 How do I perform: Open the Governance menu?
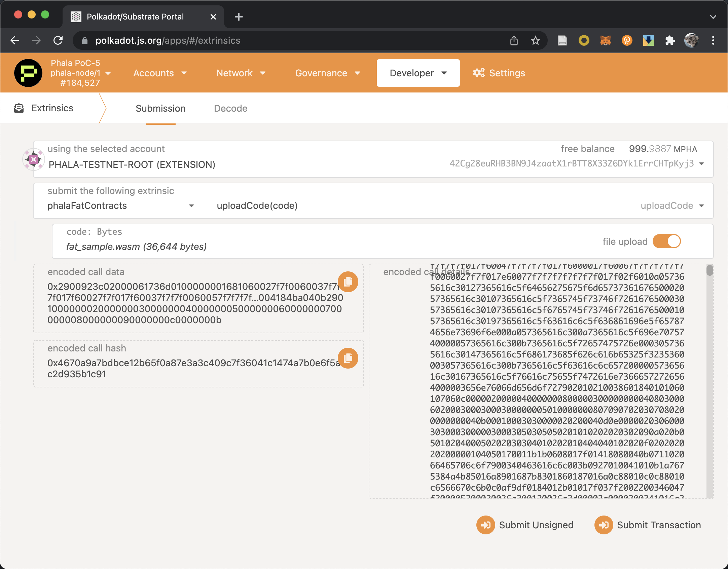327,73
